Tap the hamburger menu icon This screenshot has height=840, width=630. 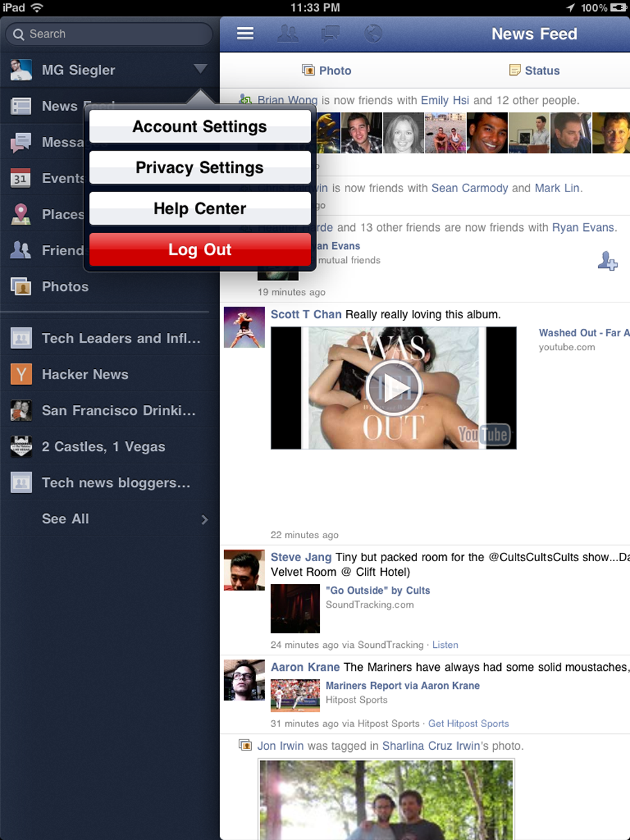pos(245,34)
